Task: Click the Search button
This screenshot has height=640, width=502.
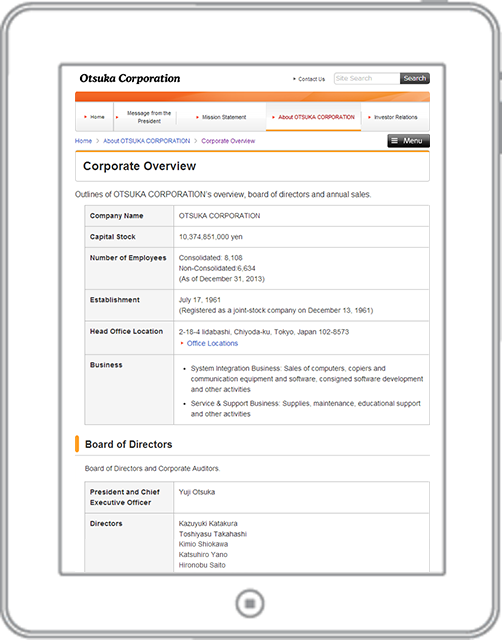Action: click(415, 78)
